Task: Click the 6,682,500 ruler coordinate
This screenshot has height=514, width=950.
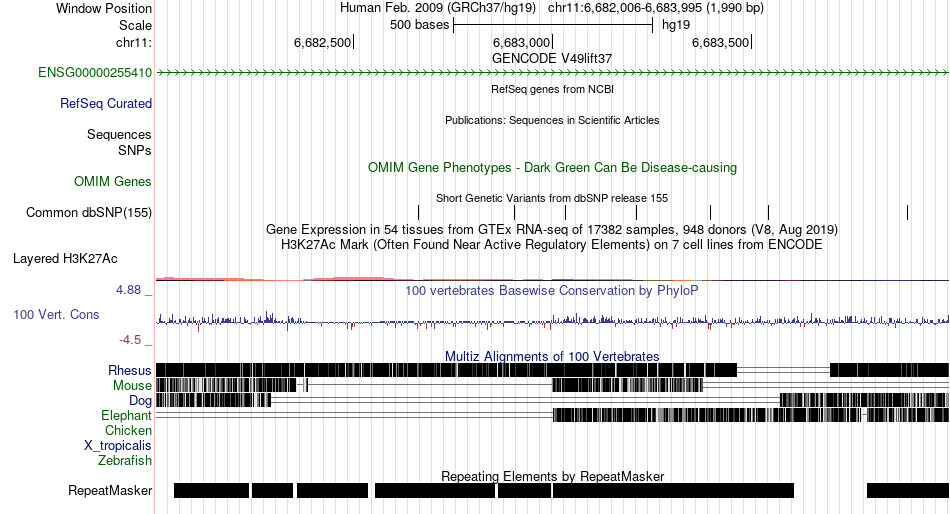Action: 322,42
